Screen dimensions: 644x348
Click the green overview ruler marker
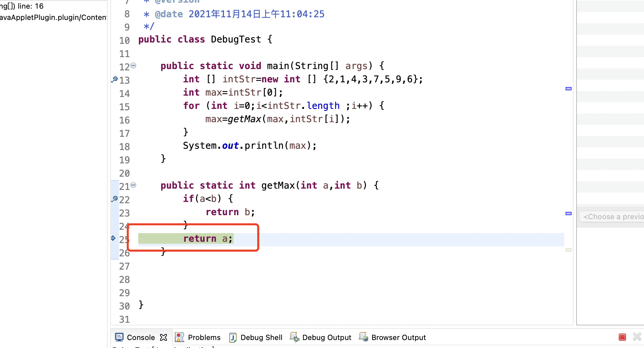(569, 250)
